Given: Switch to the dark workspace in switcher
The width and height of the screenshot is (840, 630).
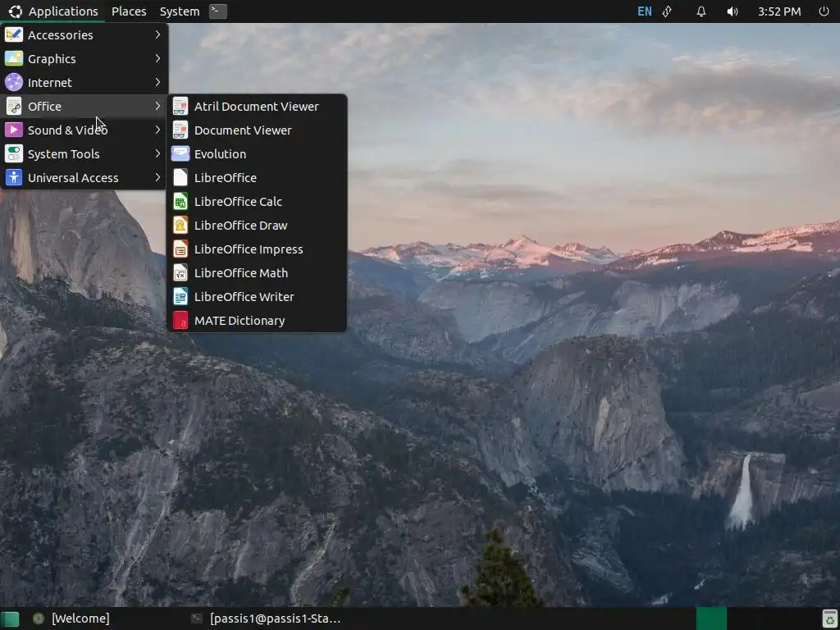Looking at the screenshot, I should pyautogui.click(x=742, y=619).
